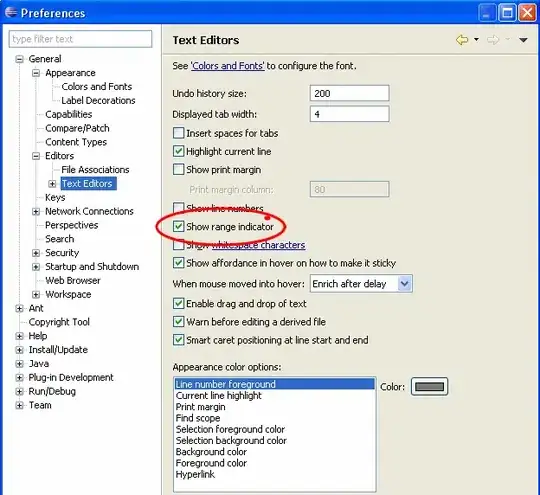540x495 pixels.
Task: Expand the Network Connections node
Action: coord(36,212)
